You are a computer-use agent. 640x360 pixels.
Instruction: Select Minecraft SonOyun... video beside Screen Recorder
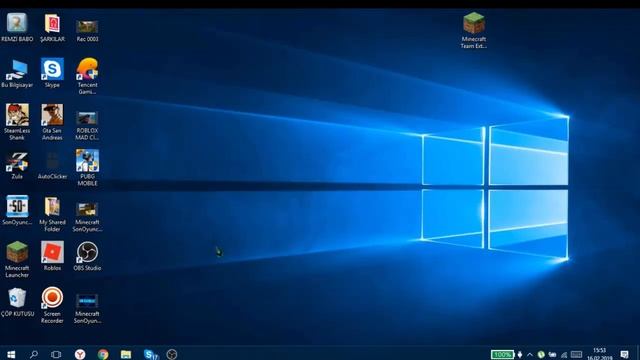click(87, 309)
